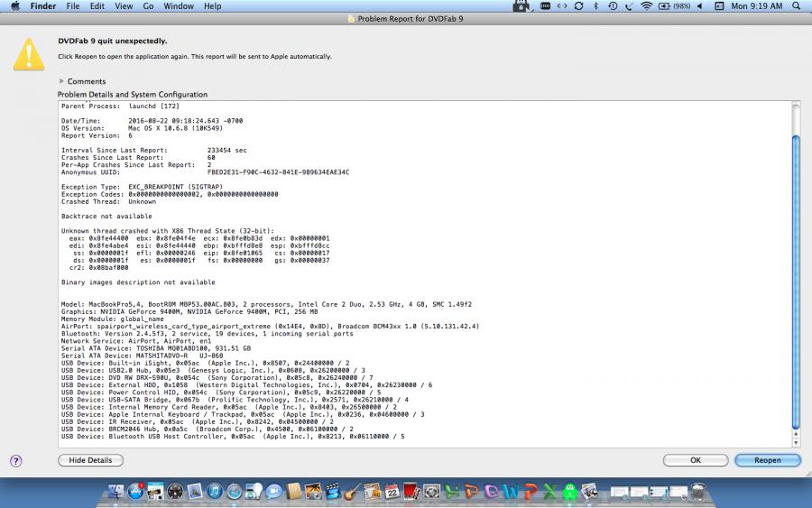Click the 'OS Version: Mac OS X 10.6.8' line
This screenshot has height=508, width=812.
(142, 128)
